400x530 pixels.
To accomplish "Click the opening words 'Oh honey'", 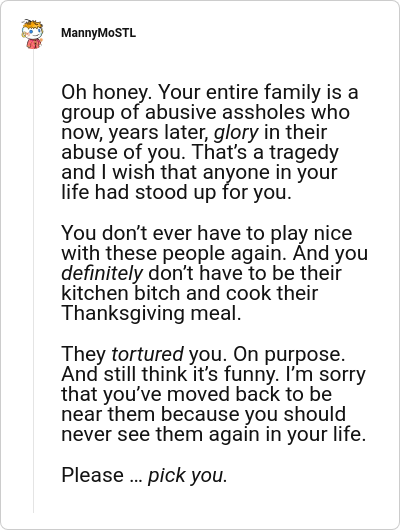I will point(106,92).
